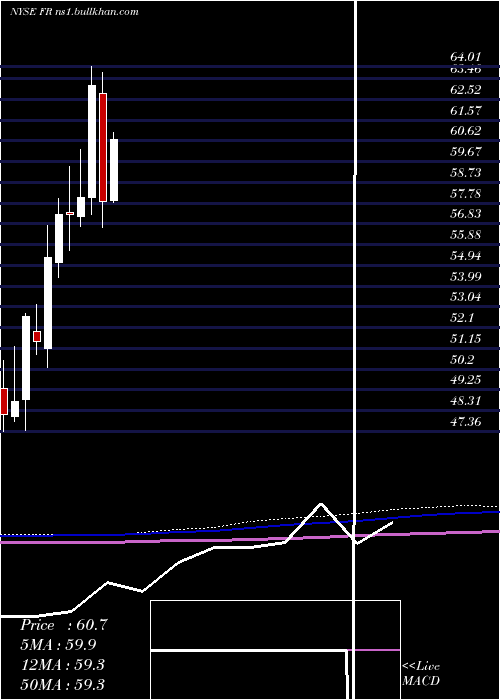Click the 61.57 price axis value
Viewport: 500px width, 700px height.
(466, 110)
